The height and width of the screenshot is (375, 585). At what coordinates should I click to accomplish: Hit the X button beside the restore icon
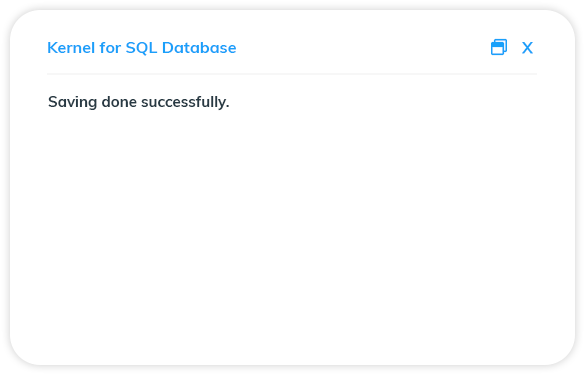pos(527,48)
